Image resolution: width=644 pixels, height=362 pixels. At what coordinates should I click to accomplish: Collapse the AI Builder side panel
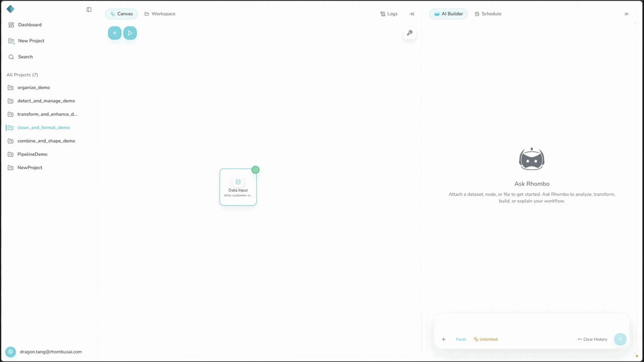coord(627,14)
